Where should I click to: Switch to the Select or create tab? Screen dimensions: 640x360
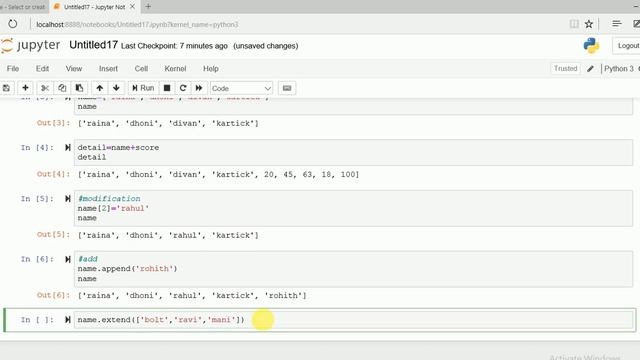coord(24,7)
